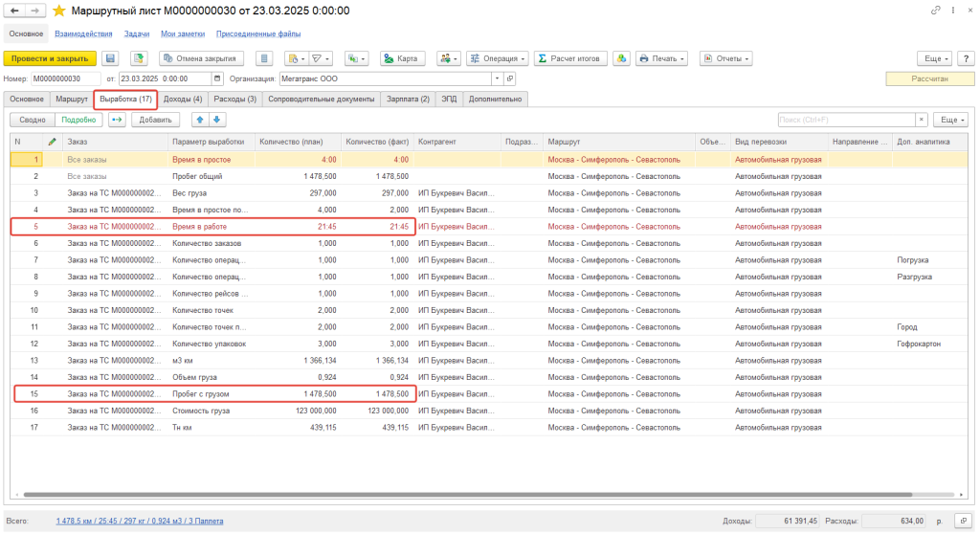Open the Доходы (4) tab

click(183, 99)
